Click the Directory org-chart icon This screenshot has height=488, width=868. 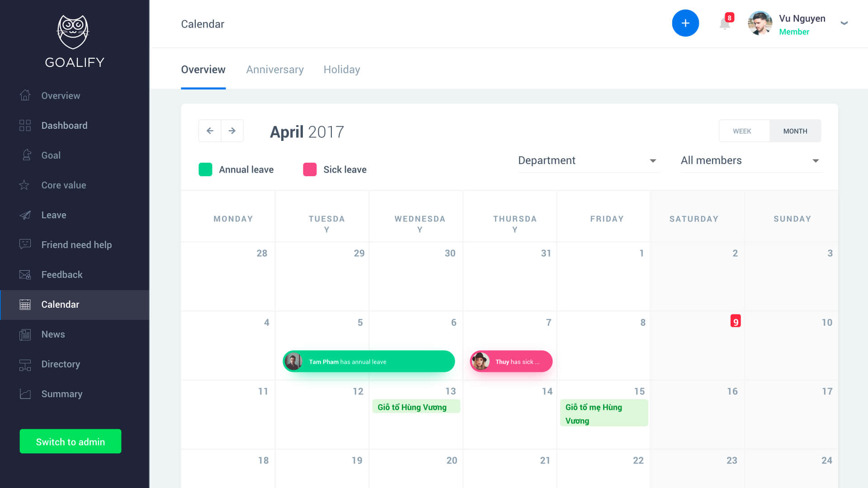tap(25, 364)
